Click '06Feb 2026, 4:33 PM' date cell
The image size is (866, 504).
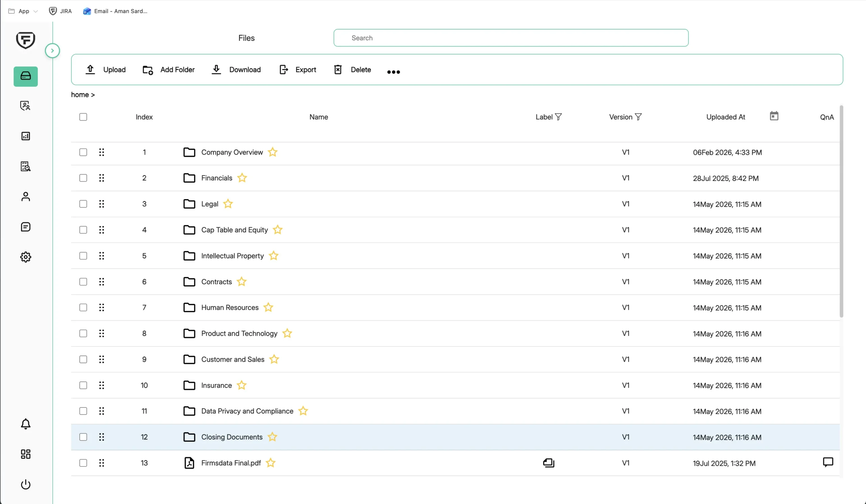[727, 152]
